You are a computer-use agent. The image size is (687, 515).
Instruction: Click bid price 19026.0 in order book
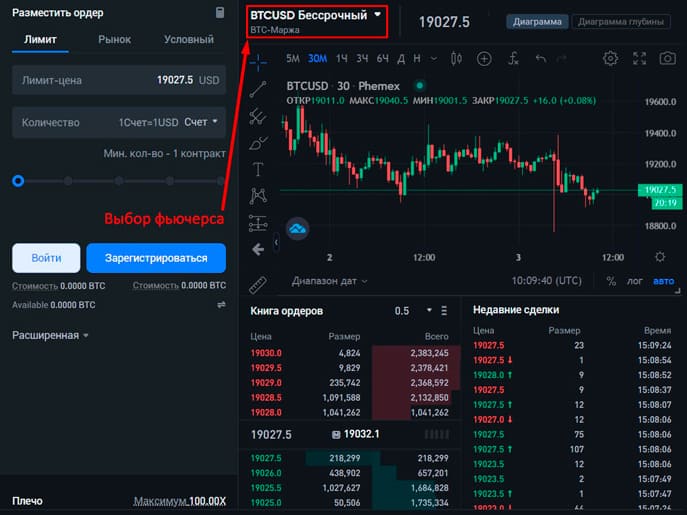click(266, 473)
